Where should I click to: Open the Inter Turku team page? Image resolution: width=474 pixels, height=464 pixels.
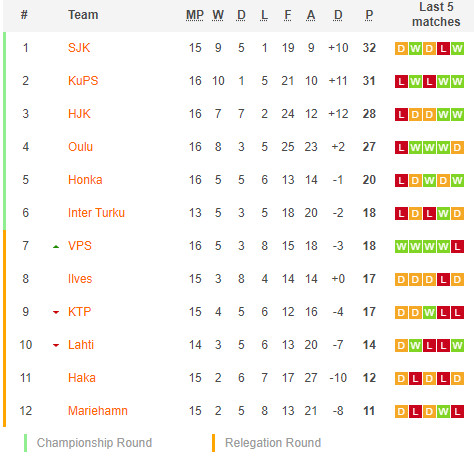[96, 213]
